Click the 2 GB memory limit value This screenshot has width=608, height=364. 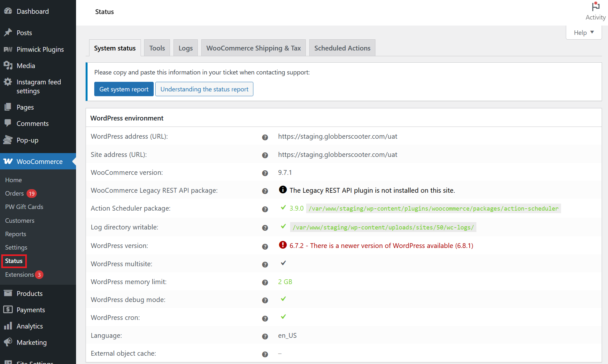tap(285, 282)
